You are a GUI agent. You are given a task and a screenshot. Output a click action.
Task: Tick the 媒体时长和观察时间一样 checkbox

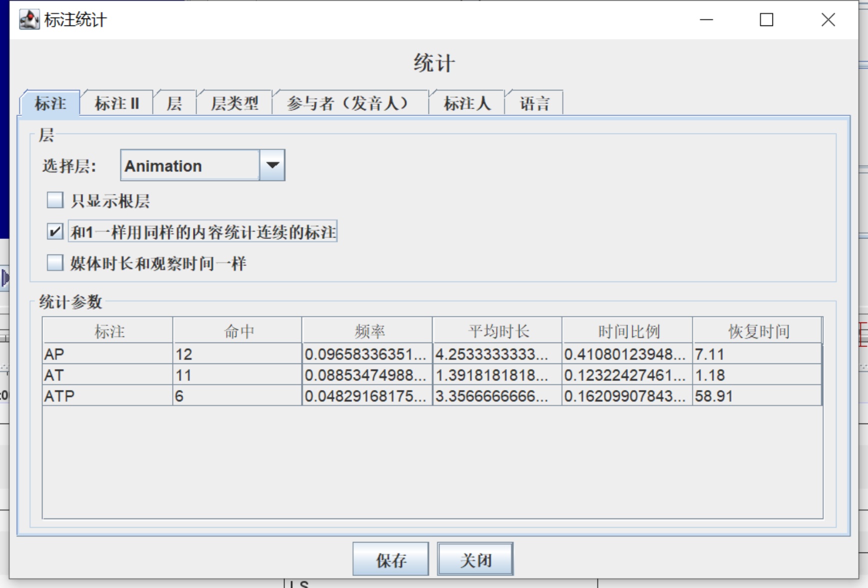click(x=55, y=263)
